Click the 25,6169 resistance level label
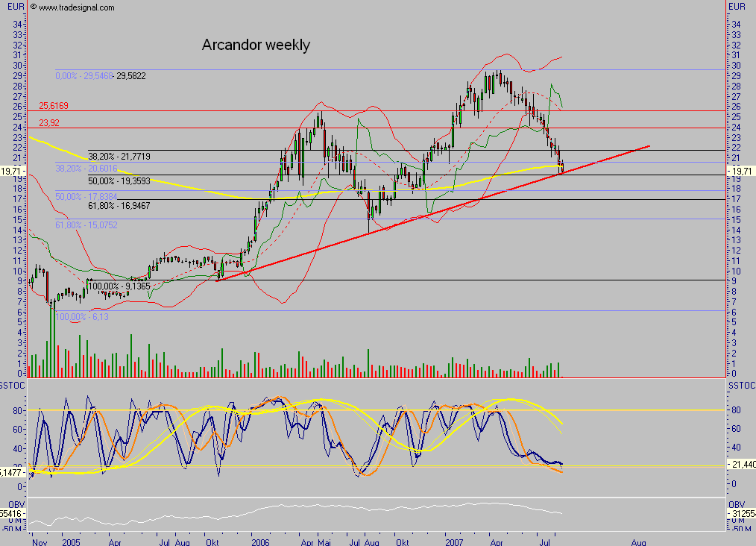The image size is (756, 546). pyautogui.click(x=54, y=106)
